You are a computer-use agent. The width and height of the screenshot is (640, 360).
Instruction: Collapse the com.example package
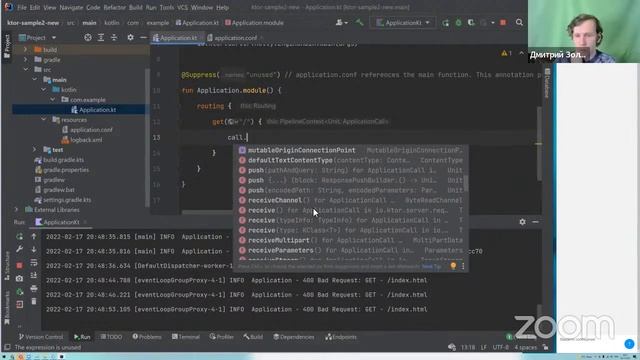[x=53, y=100]
